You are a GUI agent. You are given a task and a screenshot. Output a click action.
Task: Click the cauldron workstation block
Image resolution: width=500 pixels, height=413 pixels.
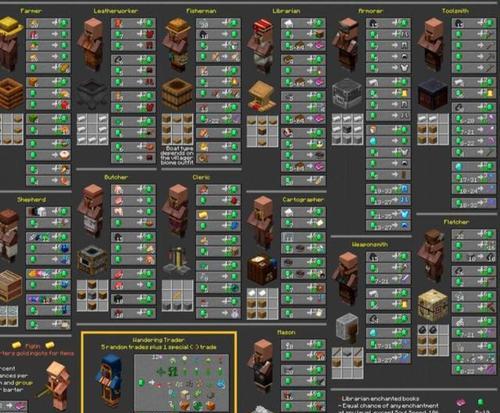point(92,94)
